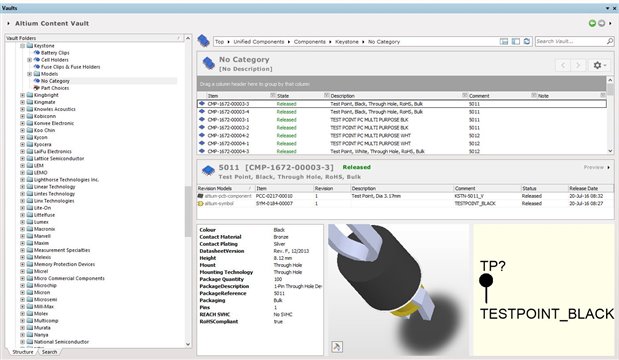Sort by the State column header
619x360 pixels.
click(283, 96)
